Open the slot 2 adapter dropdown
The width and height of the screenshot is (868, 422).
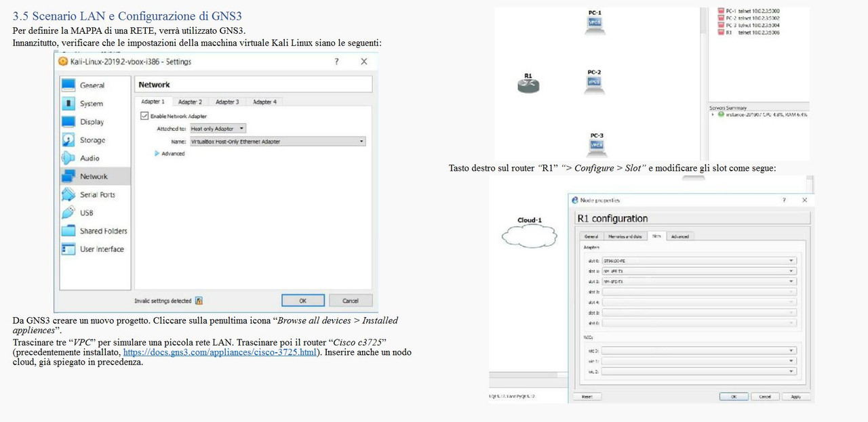(x=699, y=281)
